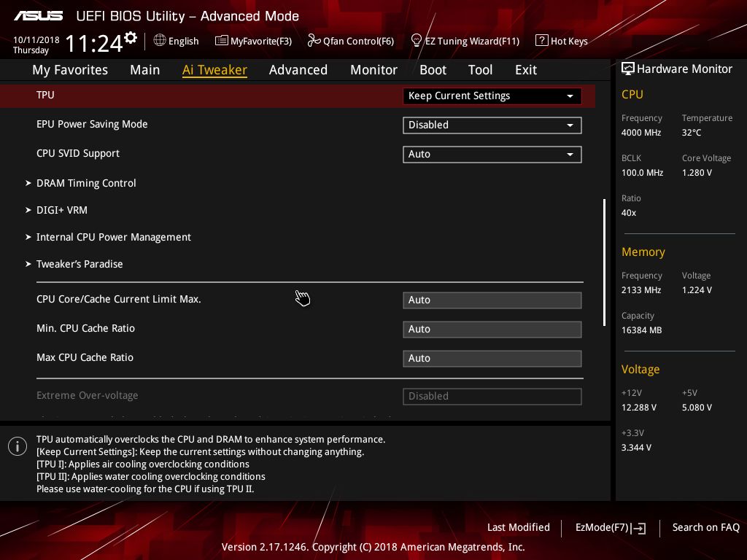747x560 pixels.
Task: Click the EZ Tuning Wizard bulb icon
Action: (416, 41)
